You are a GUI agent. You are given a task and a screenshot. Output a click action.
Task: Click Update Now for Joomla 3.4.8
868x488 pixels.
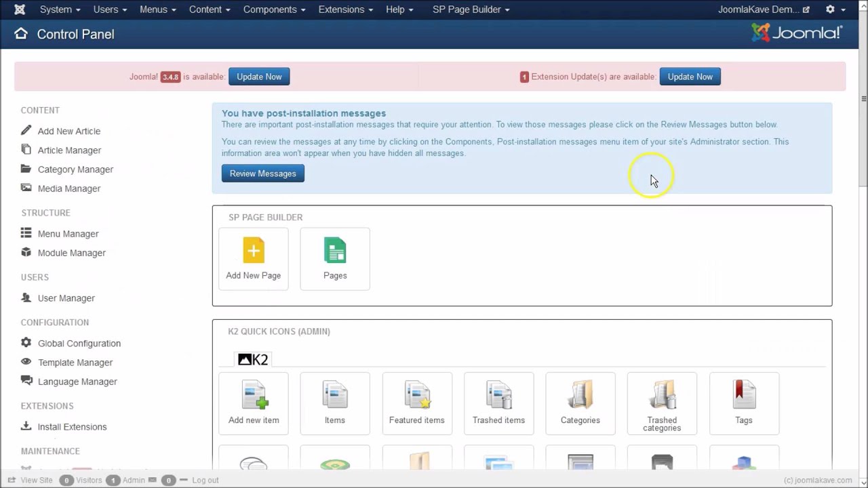click(x=259, y=77)
